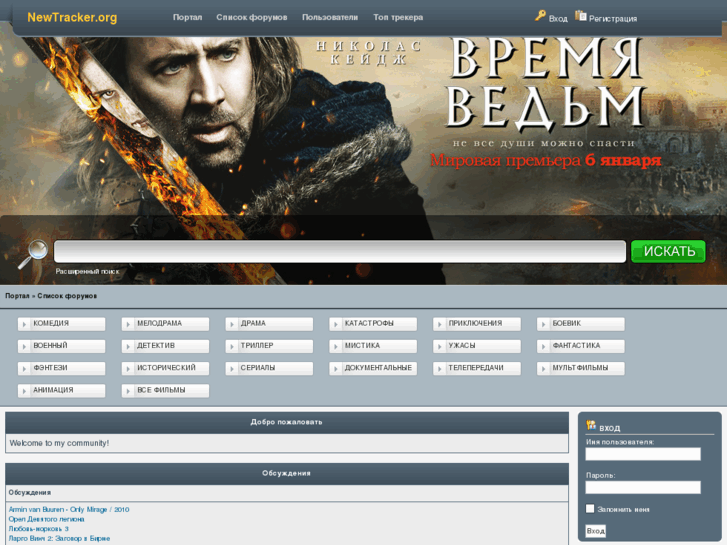Open the Список форумов menu item
Viewport: 727px width, 545px height.
(x=252, y=17)
